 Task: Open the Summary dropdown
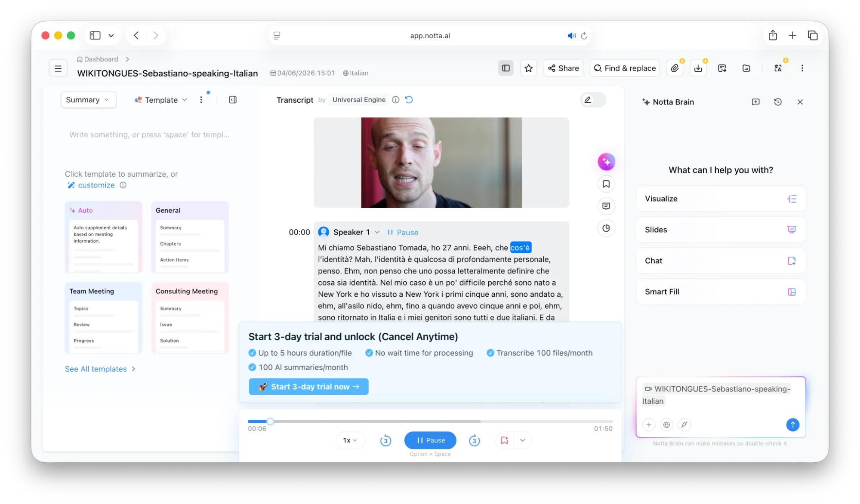[88, 100]
